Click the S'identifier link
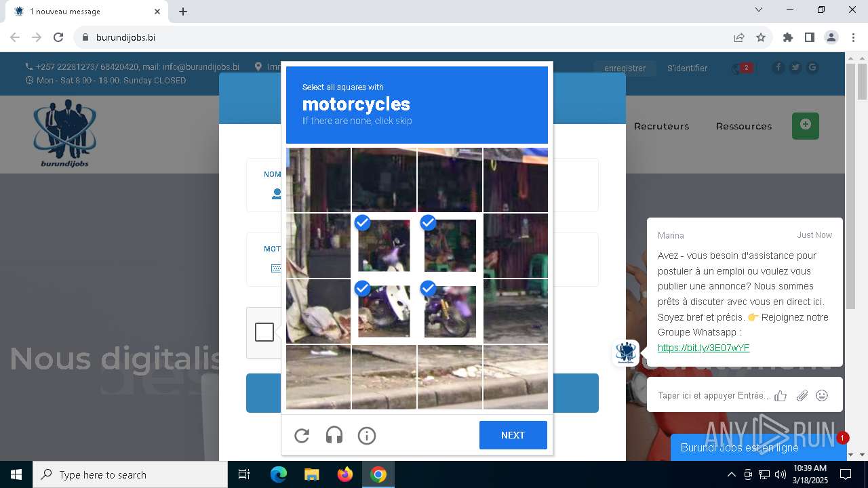Screen dimensions: 868x488 point(687,68)
